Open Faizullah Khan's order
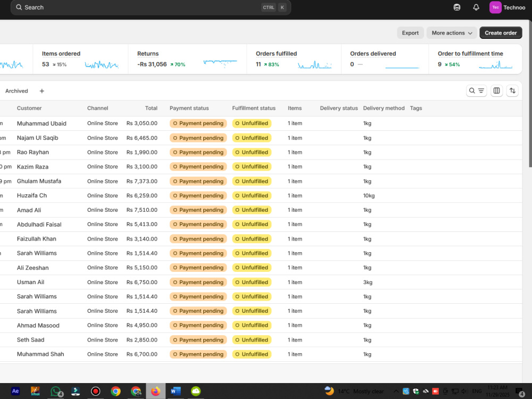This screenshot has height=399, width=532. point(261,239)
